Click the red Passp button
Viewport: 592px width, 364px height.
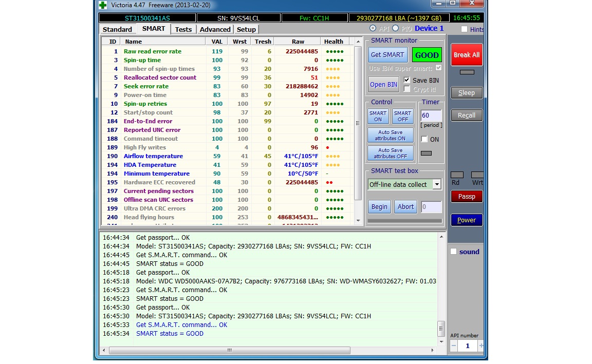click(467, 197)
